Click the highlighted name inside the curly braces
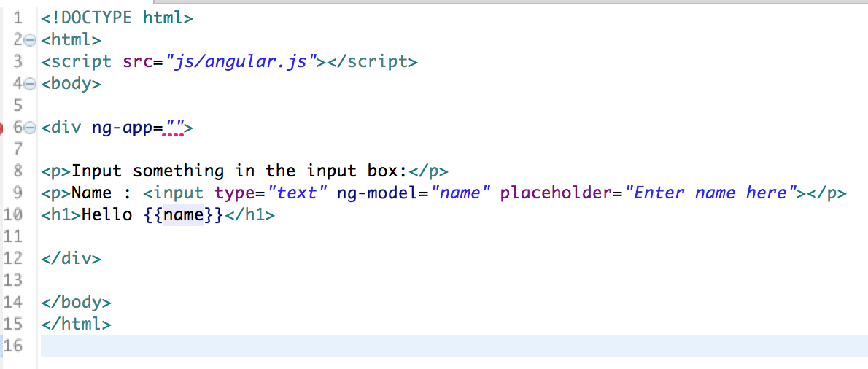868x369 pixels. pyautogui.click(x=183, y=215)
